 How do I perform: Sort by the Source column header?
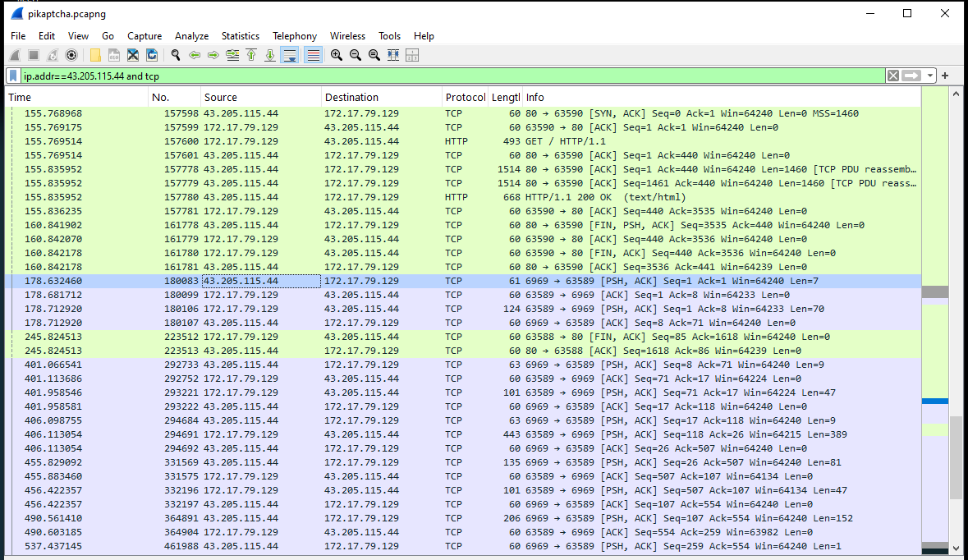coord(261,97)
